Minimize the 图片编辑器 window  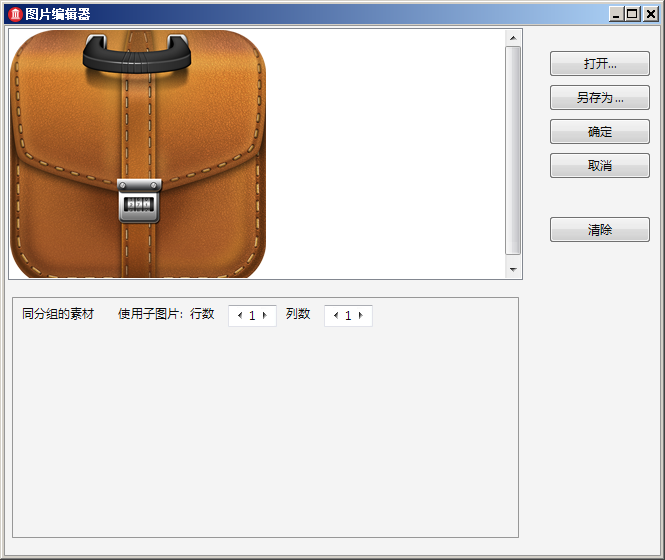pos(615,14)
